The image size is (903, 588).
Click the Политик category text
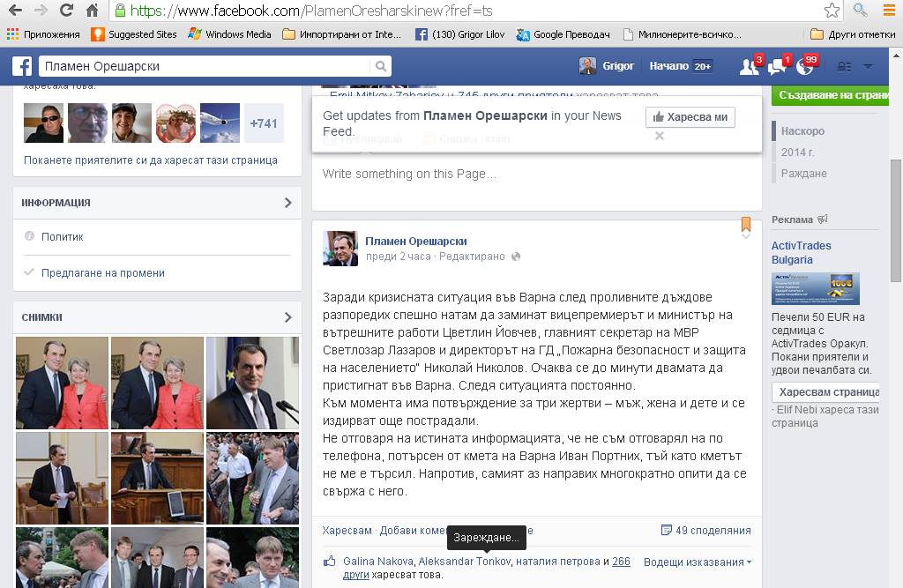point(63,236)
